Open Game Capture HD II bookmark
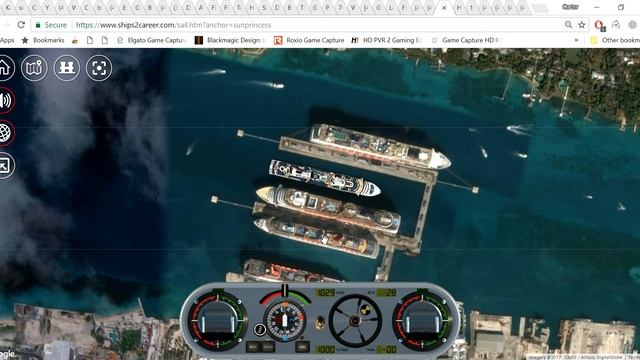 pos(466,40)
